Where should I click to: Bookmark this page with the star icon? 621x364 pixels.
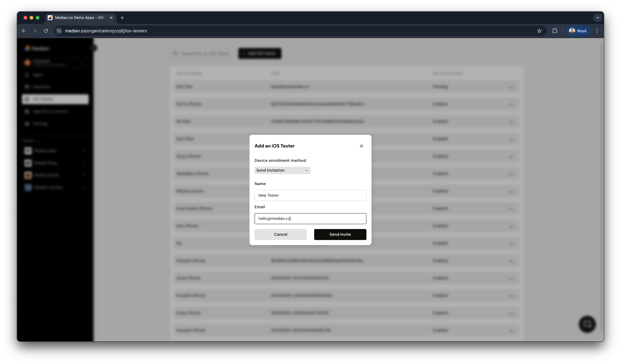[x=539, y=31]
